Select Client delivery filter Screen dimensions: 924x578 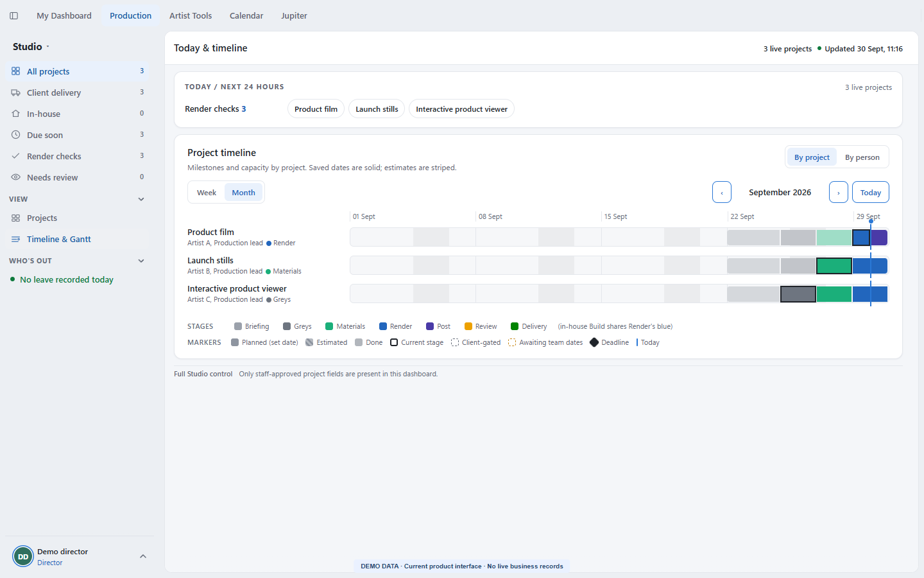78,92
